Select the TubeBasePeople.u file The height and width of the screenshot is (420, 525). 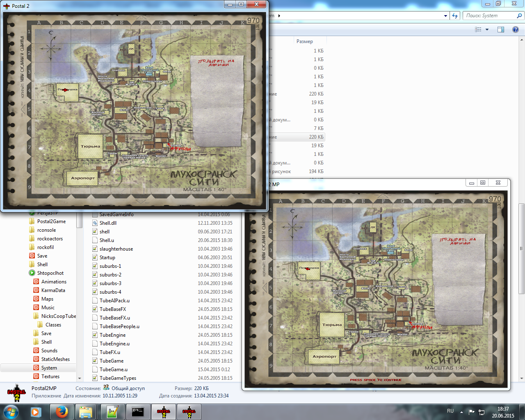pyautogui.click(x=119, y=326)
